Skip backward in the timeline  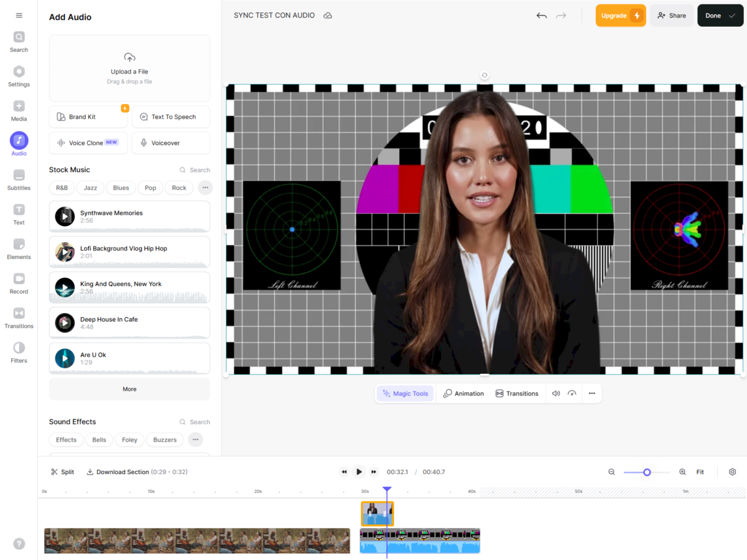point(344,472)
